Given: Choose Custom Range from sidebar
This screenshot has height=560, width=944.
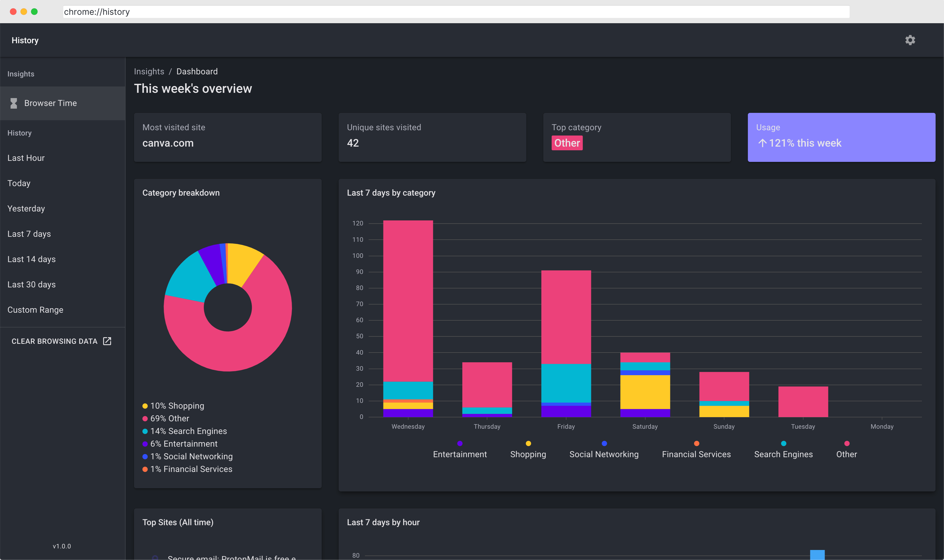Looking at the screenshot, I should click(x=35, y=310).
